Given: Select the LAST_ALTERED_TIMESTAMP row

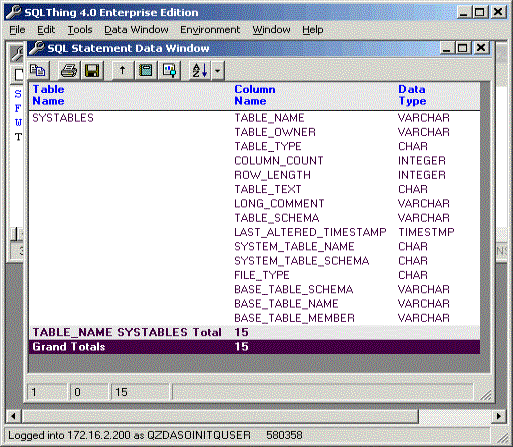Looking at the screenshot, I should coord(254,232).
